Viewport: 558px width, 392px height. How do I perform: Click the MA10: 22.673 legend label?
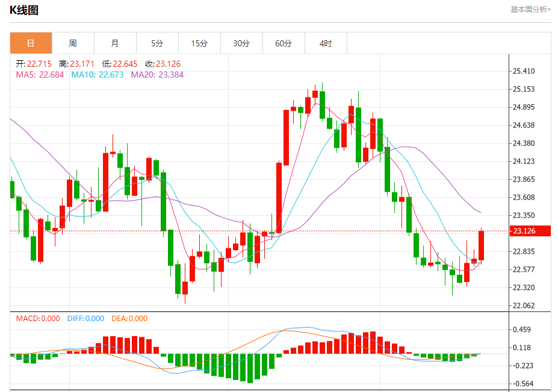98,75
